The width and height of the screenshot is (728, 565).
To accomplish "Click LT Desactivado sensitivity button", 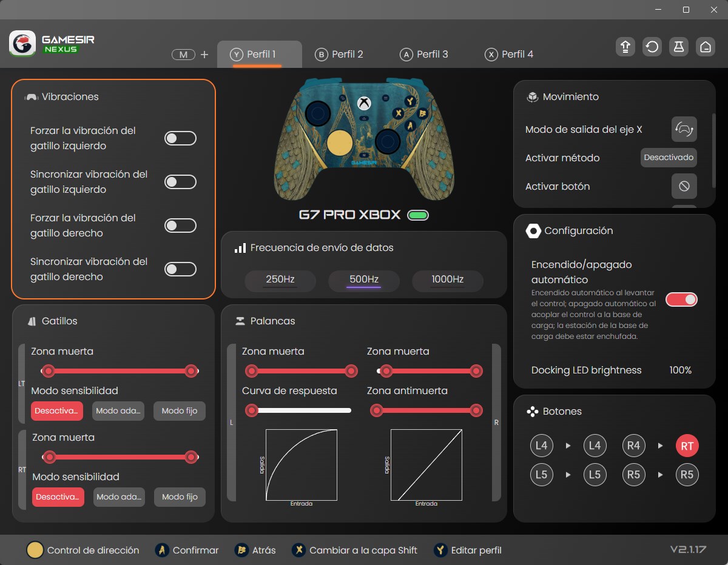I will [x=57, y=411].
